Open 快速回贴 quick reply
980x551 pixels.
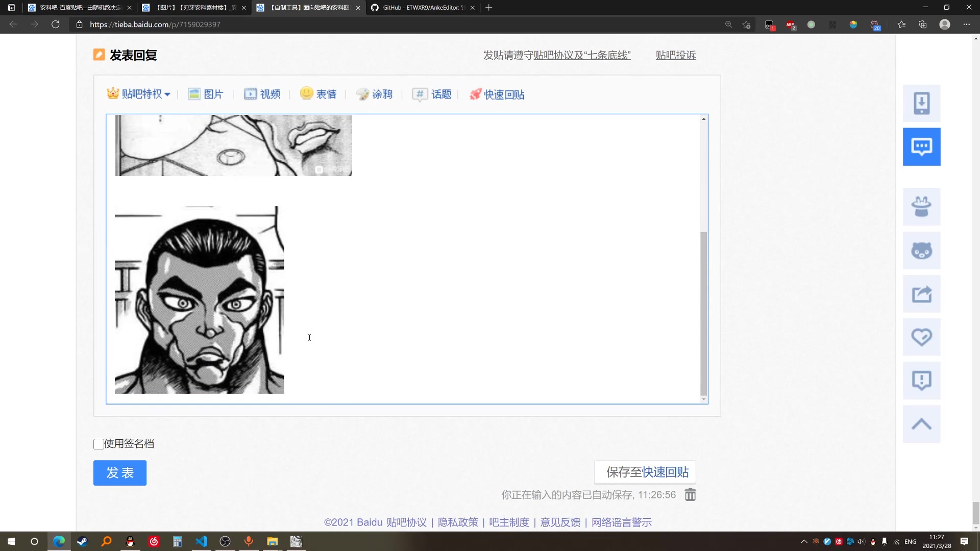click(x=497, y=94)
